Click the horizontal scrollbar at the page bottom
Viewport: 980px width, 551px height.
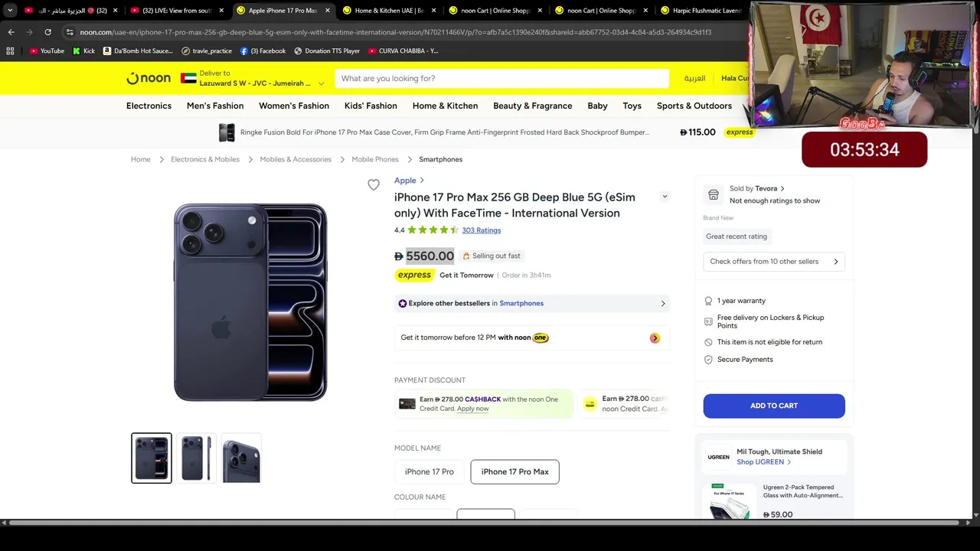[x=482, y=523]
